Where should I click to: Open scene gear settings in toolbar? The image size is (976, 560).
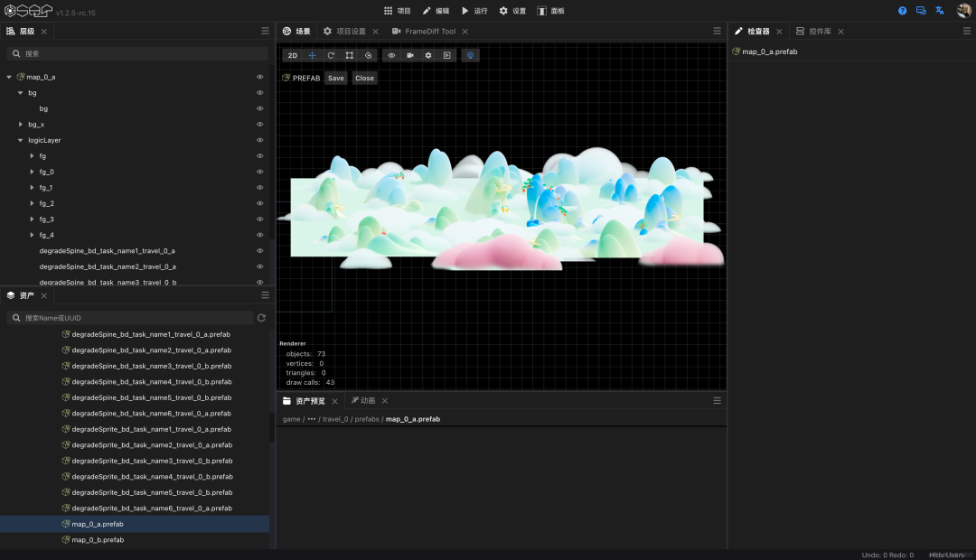tap(428, 55)
